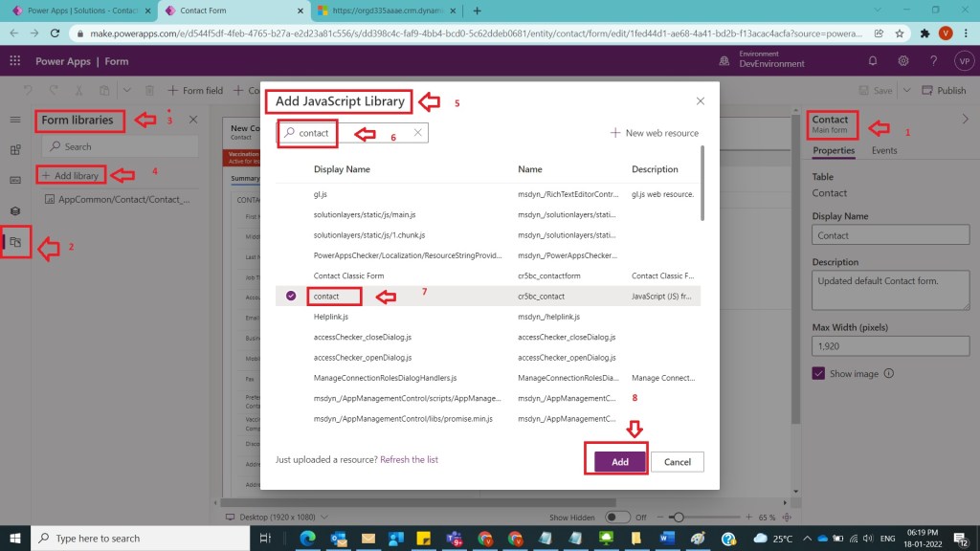
Task: Switch to the Properties tab
Action: coord(833,150)
